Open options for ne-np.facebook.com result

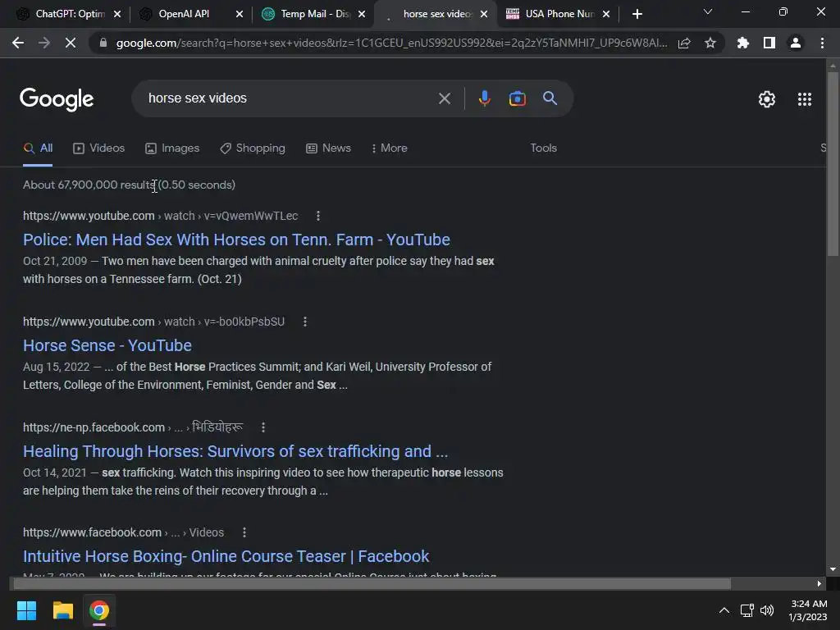tap(263, 427)
